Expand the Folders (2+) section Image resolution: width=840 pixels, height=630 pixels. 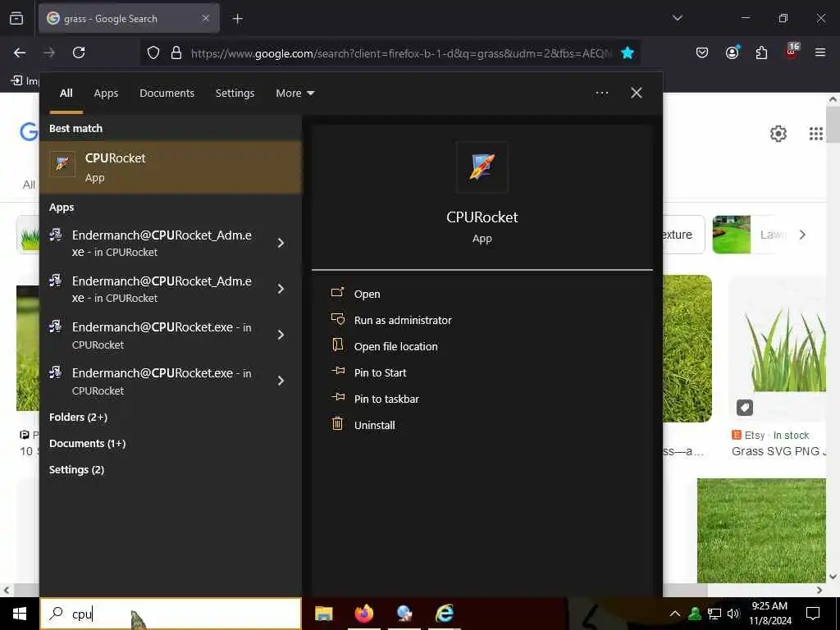click(78, 418)
